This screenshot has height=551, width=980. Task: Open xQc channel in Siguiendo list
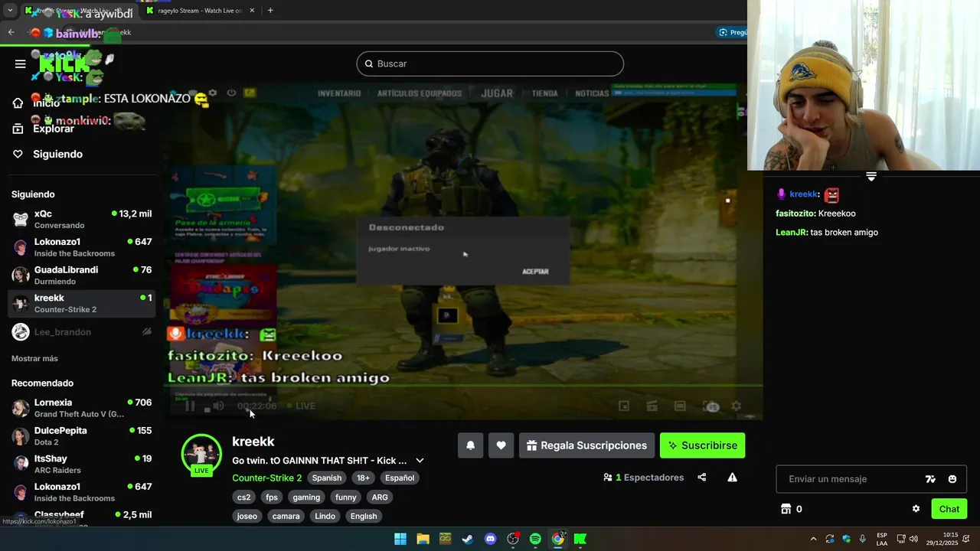(81, 219)
